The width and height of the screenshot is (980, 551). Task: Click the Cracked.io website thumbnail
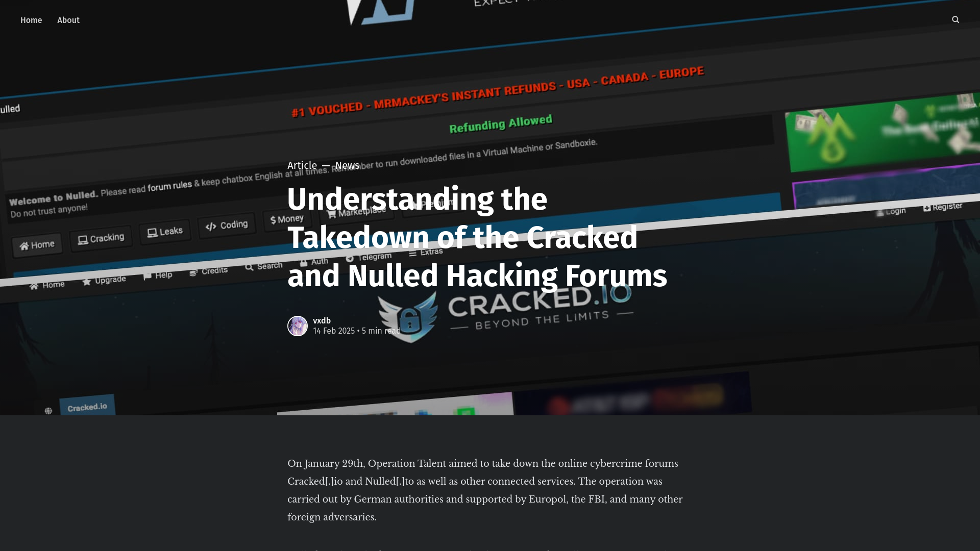coord(87,405)
